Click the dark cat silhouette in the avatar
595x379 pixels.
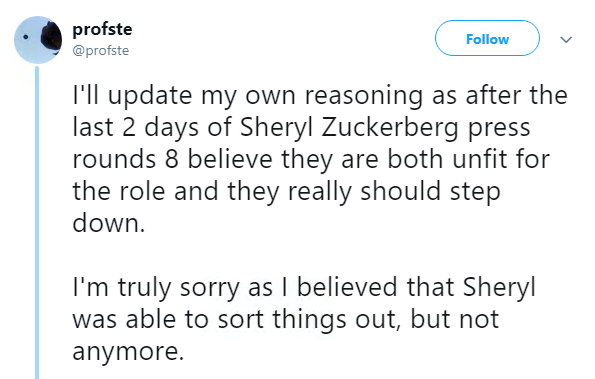[x=52, y=37]
